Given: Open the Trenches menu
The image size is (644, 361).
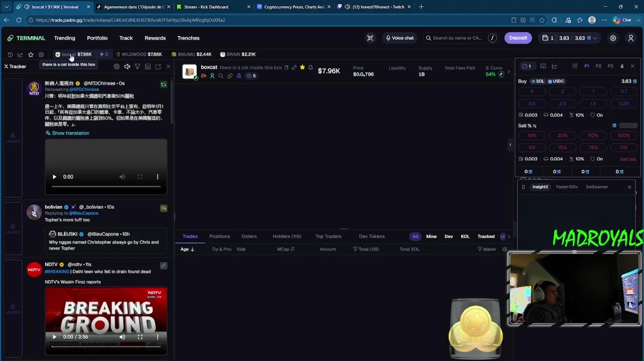Looking at the screenshot, I should click(x=188, y=38).
